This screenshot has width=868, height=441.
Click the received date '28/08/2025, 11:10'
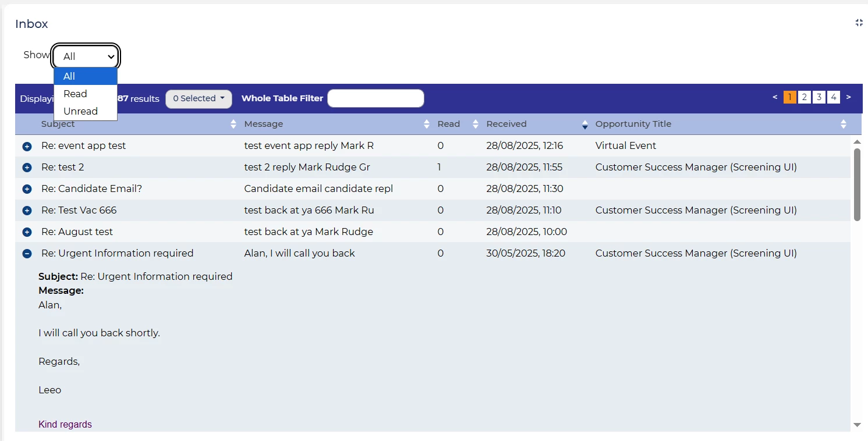pos(525,211)
